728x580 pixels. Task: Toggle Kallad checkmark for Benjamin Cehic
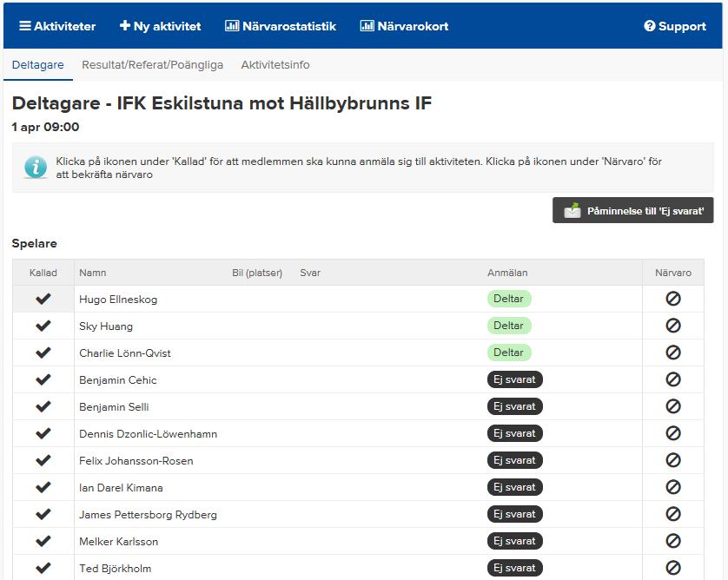43,379
